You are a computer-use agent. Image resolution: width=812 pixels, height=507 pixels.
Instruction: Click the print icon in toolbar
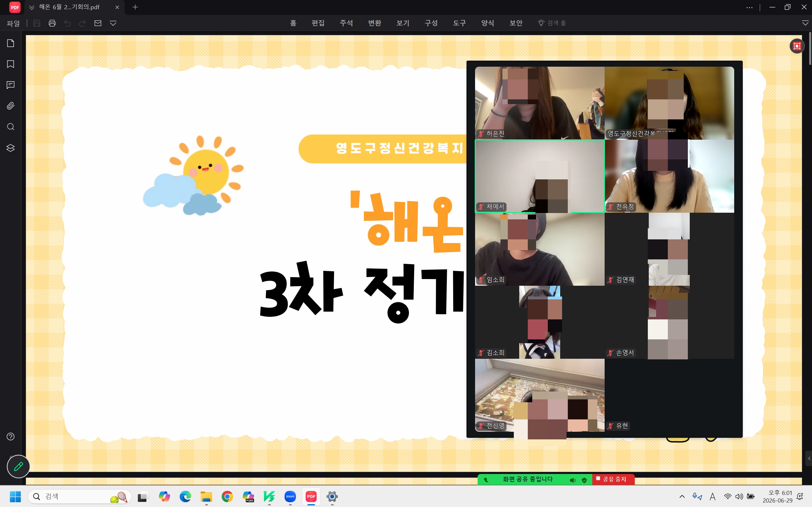52,23
